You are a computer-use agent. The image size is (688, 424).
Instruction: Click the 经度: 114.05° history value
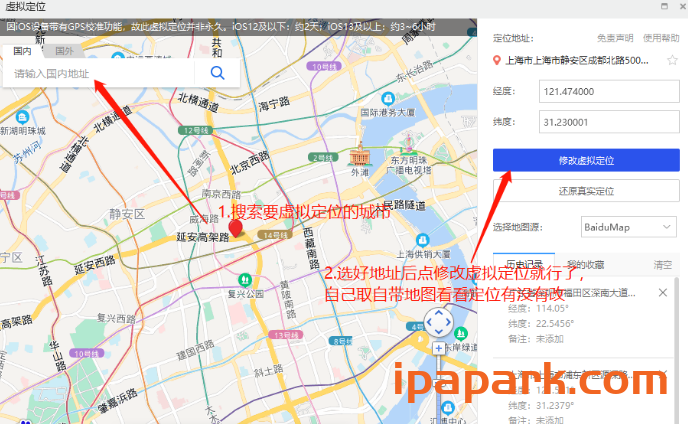coord(538,308)
